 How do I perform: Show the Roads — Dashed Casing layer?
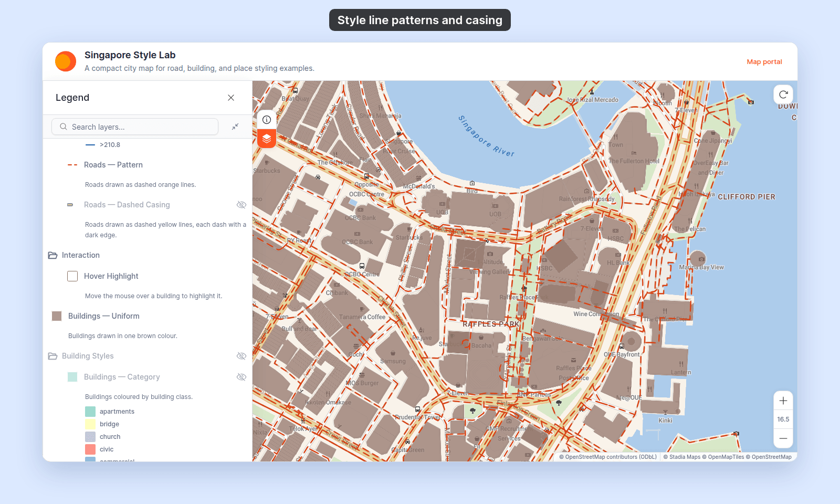[x=241, y=205]
